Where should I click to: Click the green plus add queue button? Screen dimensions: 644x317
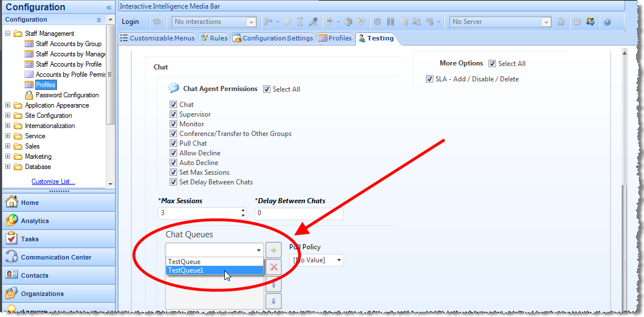274,250
